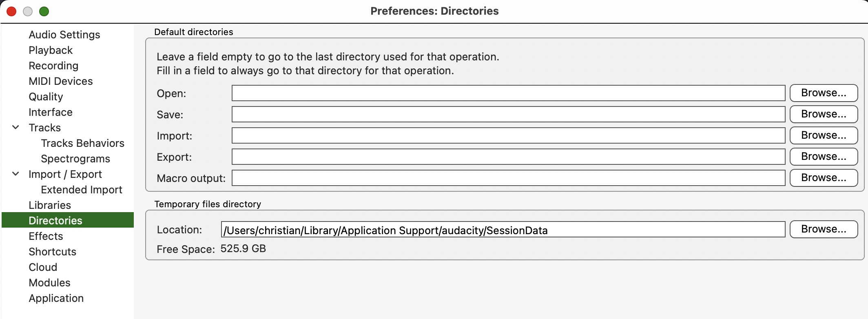Open the Shortcuts preferences page
The width and height of the screenshot is (868, 319).
pyautogui.click(x=52, y=252)
